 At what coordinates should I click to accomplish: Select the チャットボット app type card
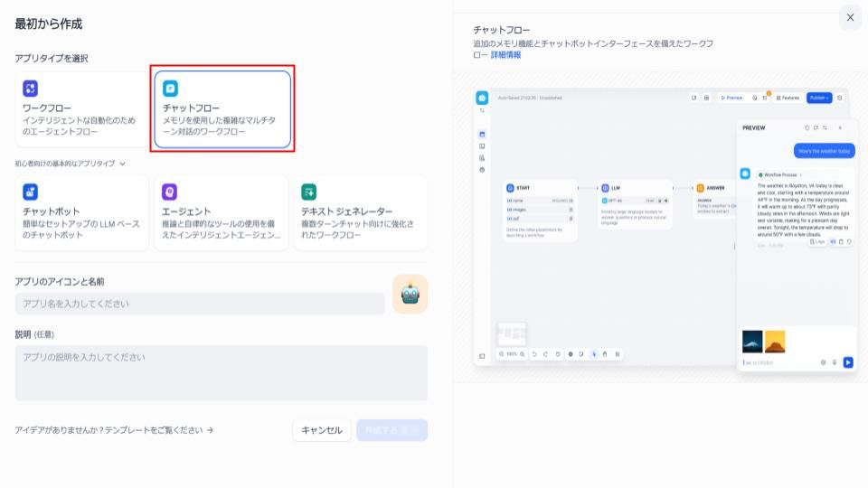[81, 213]
